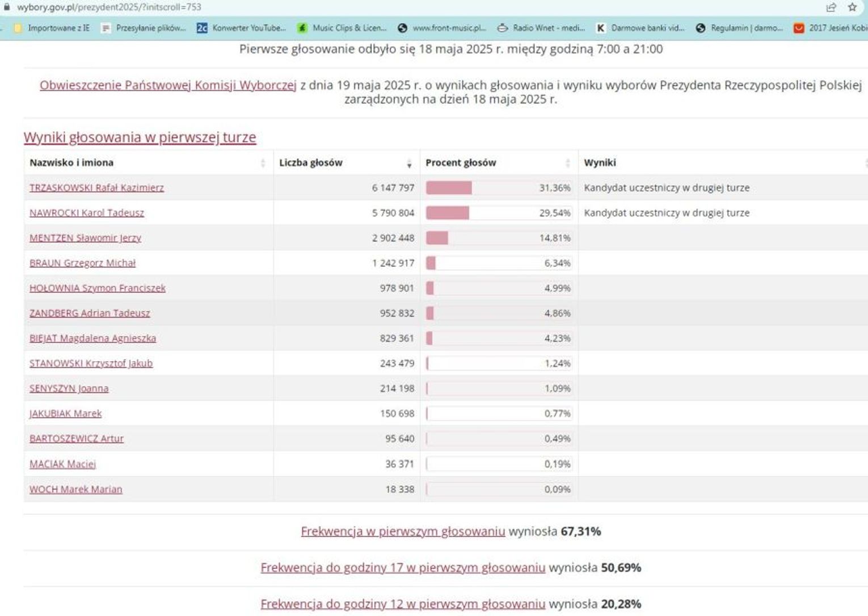Open the Konwerter YouTube bookmark
The height and width of the screenshot is (616, 868).
coord(241,28)
